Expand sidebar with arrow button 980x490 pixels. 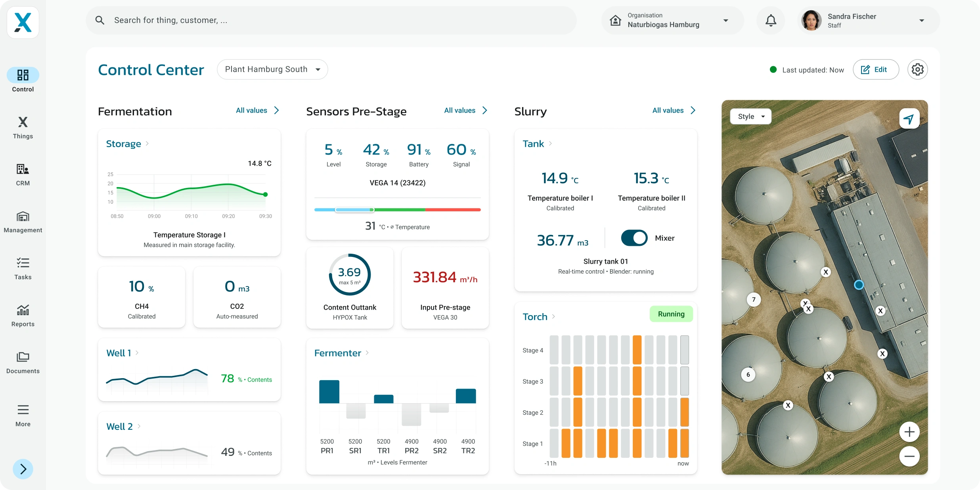[x=23, y=469]
